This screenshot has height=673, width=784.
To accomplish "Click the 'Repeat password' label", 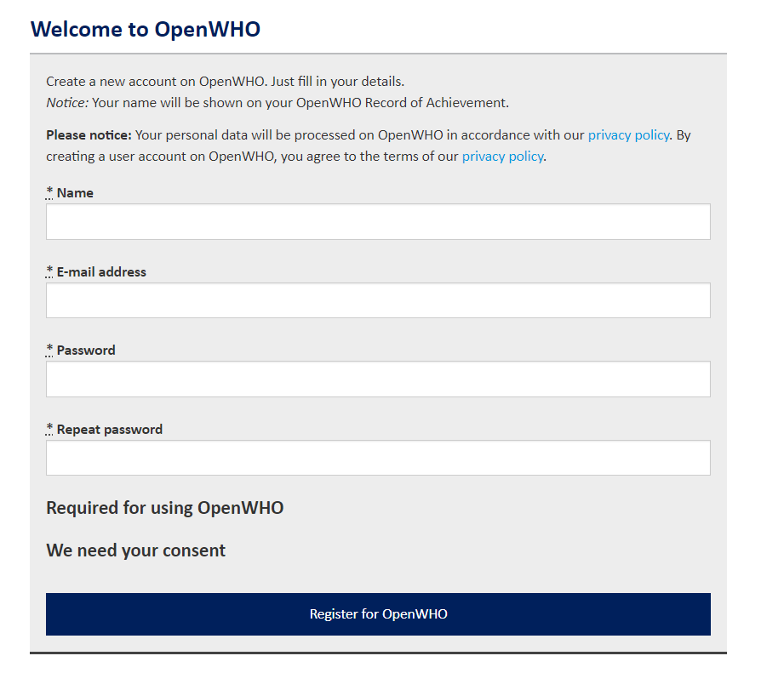I will tap(110, 429).
